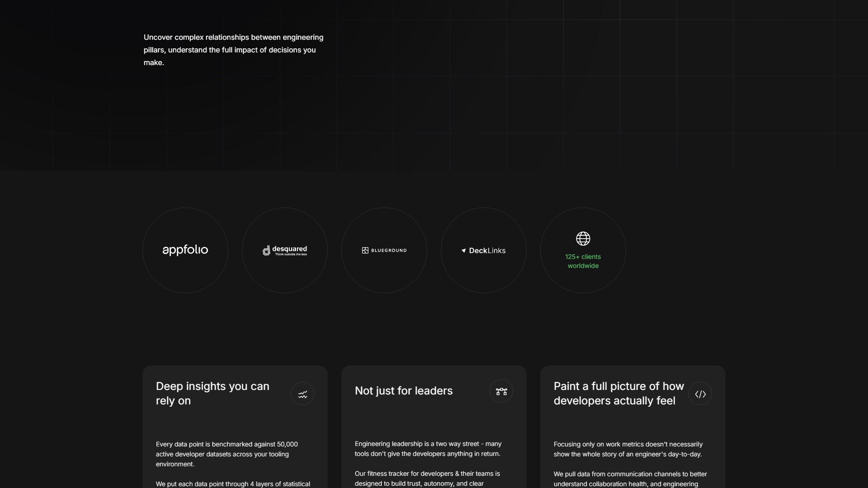Screen dimensions: 868x488
Task: Click the DeckLinks play-arrow logo icon
Action: coord(463,250)
